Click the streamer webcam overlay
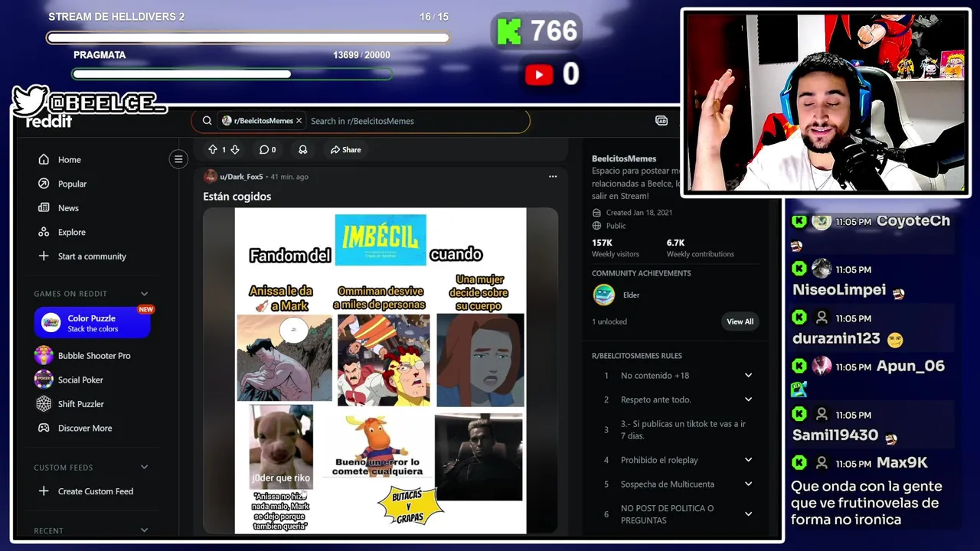This screenshot has height=551, width=980. point(826,103)
